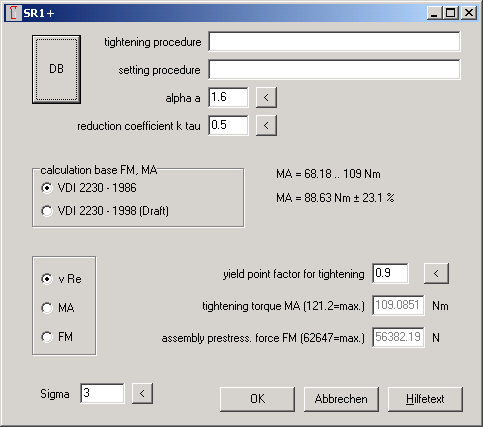Confirm with the OK button
The height and width of the screenshot is (427, 483).
click(257, 399)
